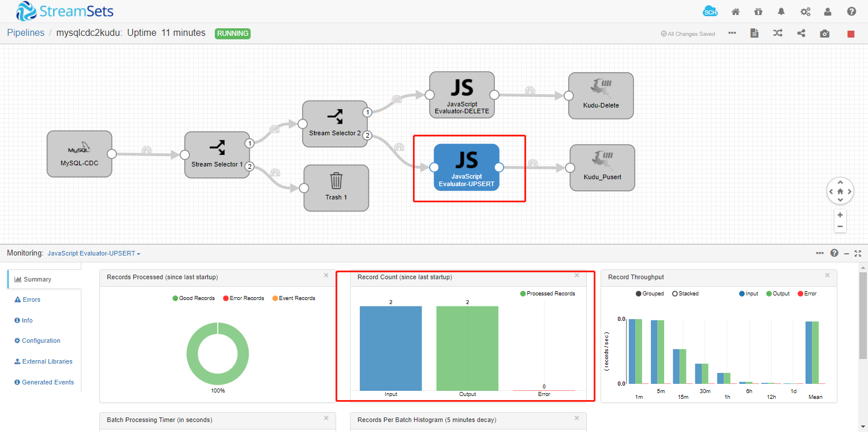Select Stacked option in Record Throughput
Screen dimensions: 868x433
[x=686, y=294]
